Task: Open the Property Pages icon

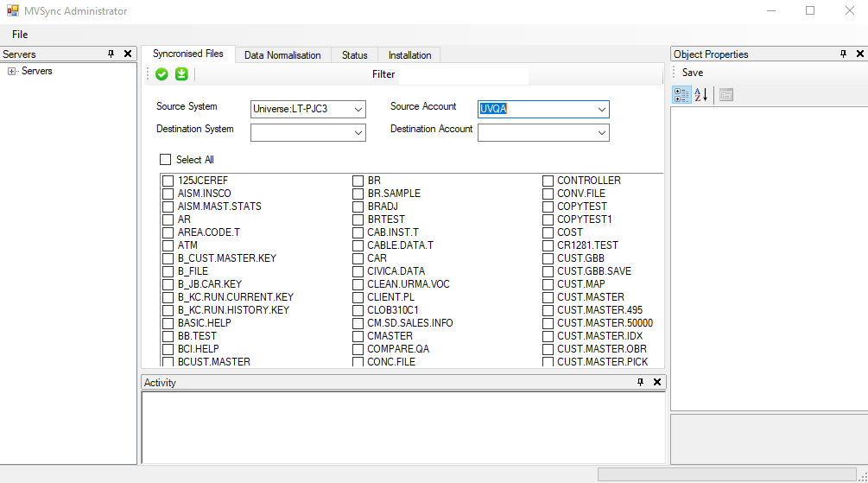Action: click(726, 95)
